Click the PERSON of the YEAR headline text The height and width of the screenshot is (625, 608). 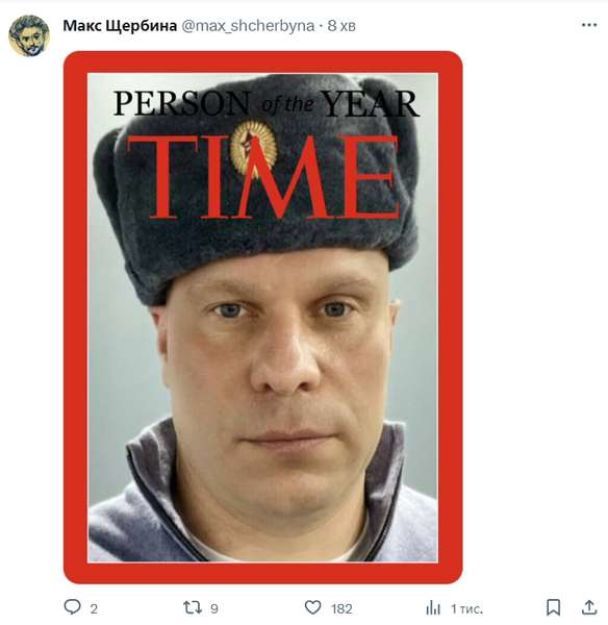(266, 104)
